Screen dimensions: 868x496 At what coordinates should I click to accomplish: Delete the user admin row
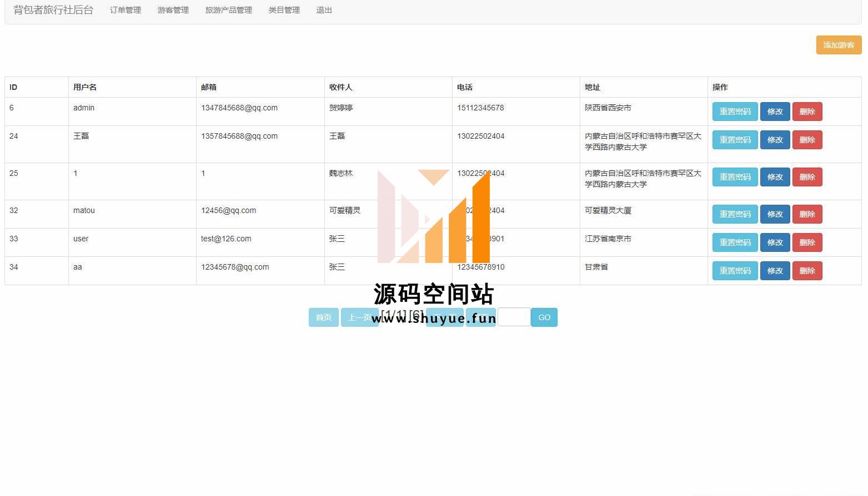(x=807, y=112)
